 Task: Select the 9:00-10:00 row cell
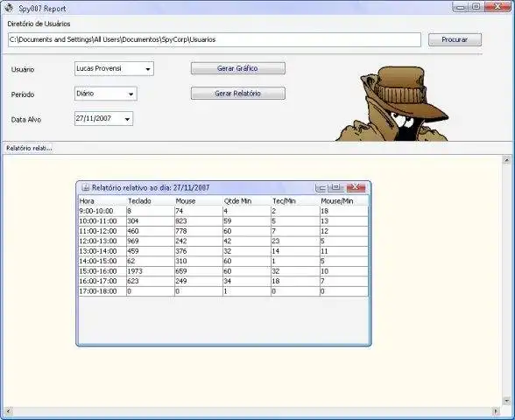pos(102,211)
